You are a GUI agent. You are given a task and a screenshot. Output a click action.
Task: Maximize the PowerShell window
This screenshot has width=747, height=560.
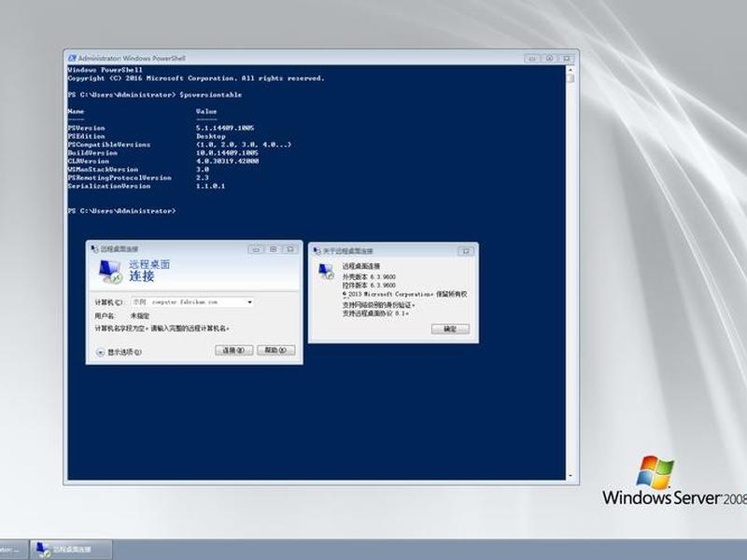coord(549,58)
